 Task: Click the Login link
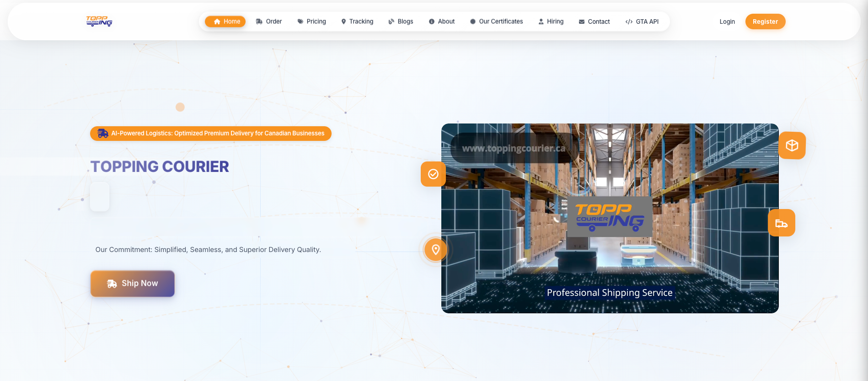click(x=727, y=21)
